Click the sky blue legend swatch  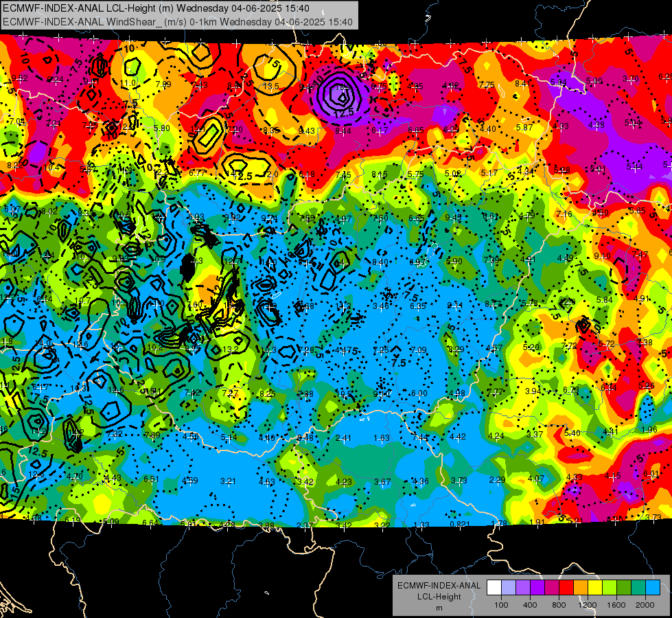[653, 588]
